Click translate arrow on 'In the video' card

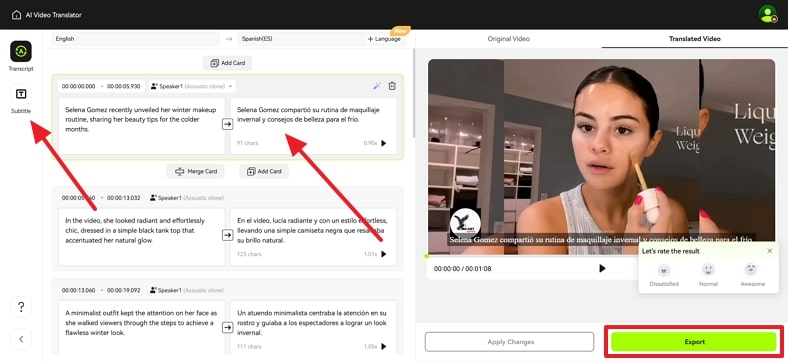tap(228, 235)
